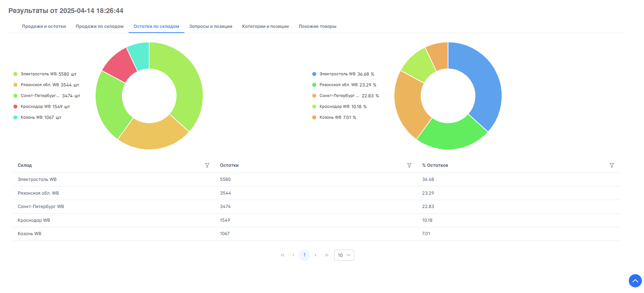Go to next page arrow

click(315, 255)
